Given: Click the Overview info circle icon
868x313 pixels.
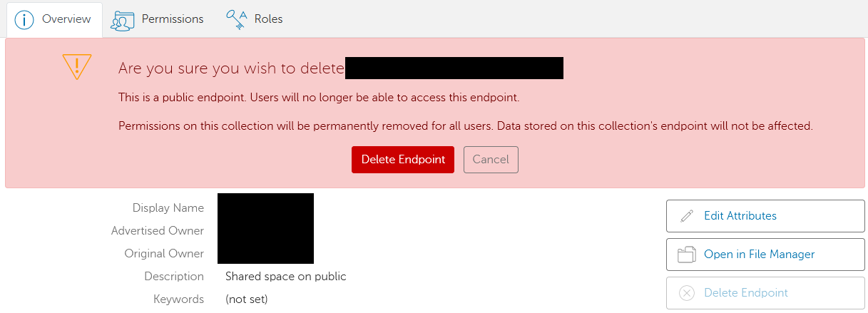Looking at the screenshot, I should point(25,19).
